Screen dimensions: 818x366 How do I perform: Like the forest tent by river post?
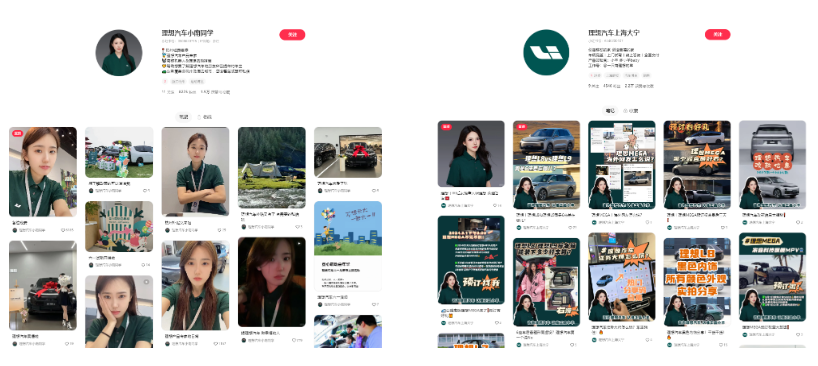[298, 227]
